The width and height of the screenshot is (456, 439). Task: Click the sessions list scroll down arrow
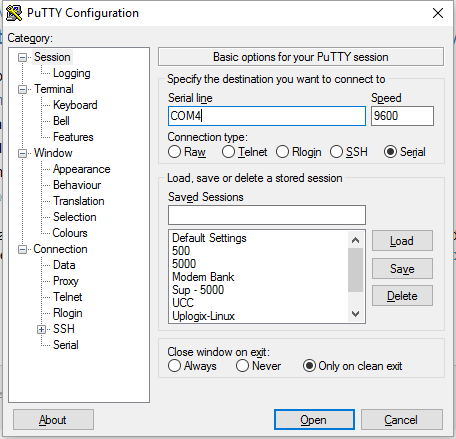tap(356, 314)
